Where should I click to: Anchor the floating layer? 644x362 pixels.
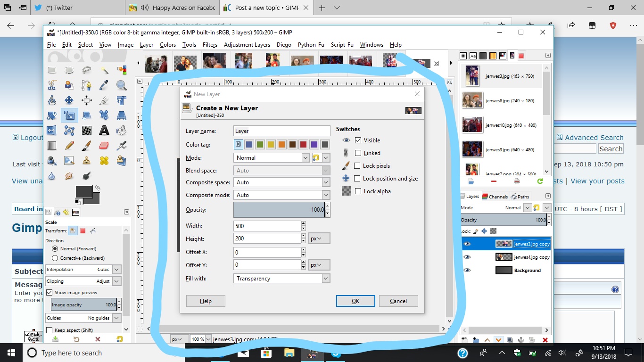click(521, 340)
